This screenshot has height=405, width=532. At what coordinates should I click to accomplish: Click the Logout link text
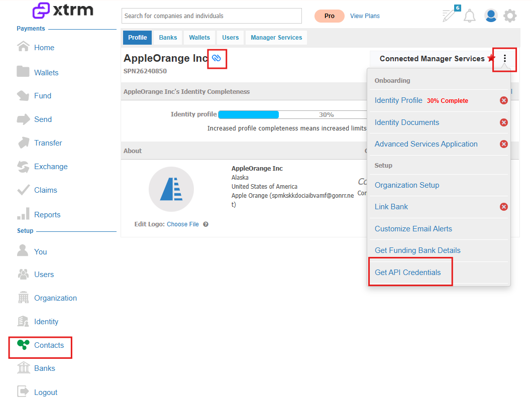46,392
